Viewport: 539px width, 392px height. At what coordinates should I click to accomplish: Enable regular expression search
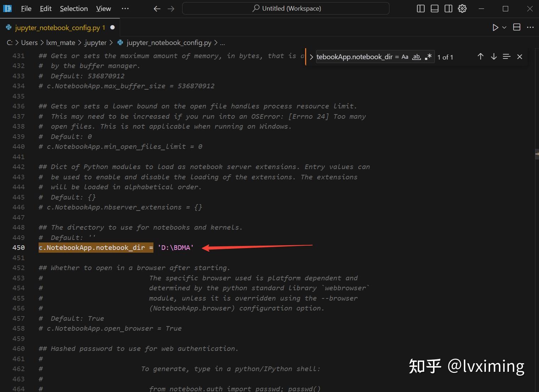point(428,56)
